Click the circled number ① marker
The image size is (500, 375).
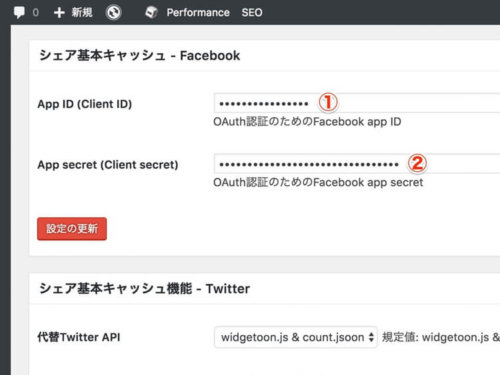[x=328, y=103]
